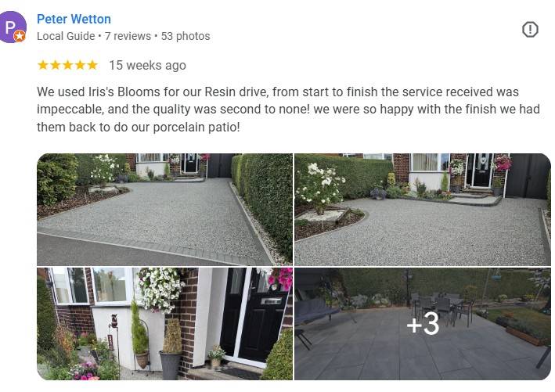View the black front door photo
Viewport: 555px width, 392px height.
click(164, 323)
